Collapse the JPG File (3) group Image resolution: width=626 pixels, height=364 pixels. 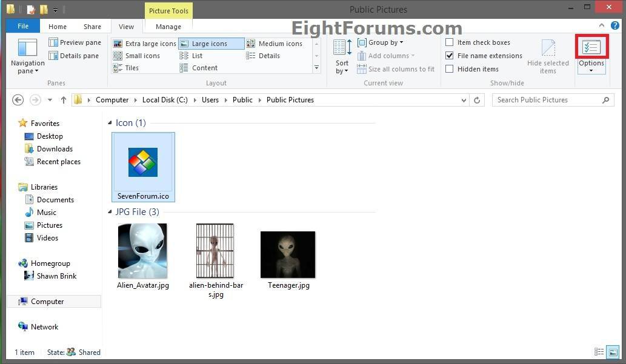pos(110,212)
